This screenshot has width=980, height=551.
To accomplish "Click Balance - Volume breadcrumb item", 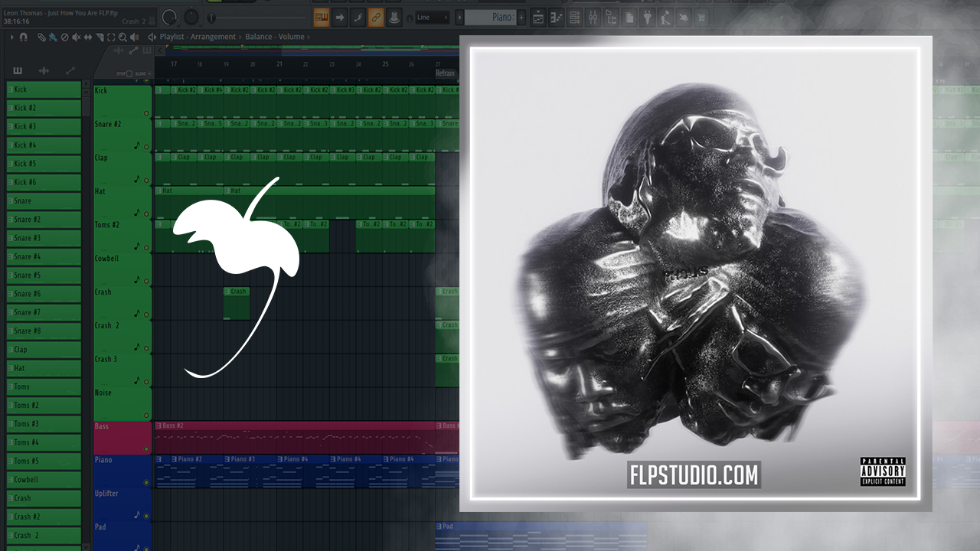I will pyautogui.click(x=274, y=37).
